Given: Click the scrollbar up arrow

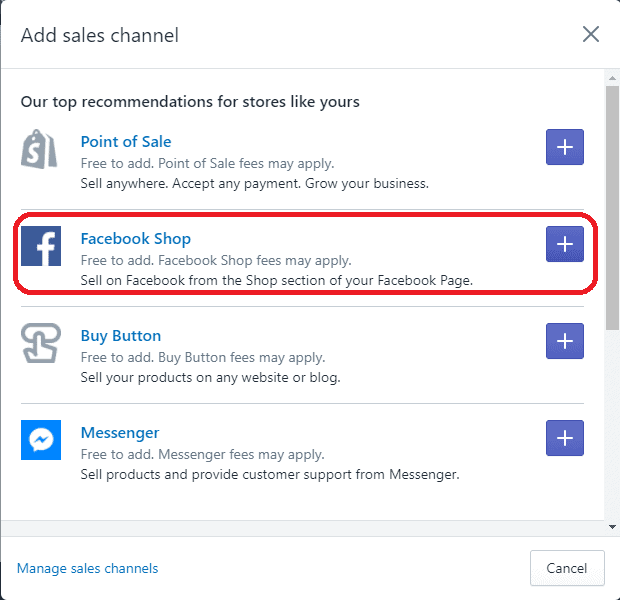Looking at the screenshot, I should (x=611, y=77).
